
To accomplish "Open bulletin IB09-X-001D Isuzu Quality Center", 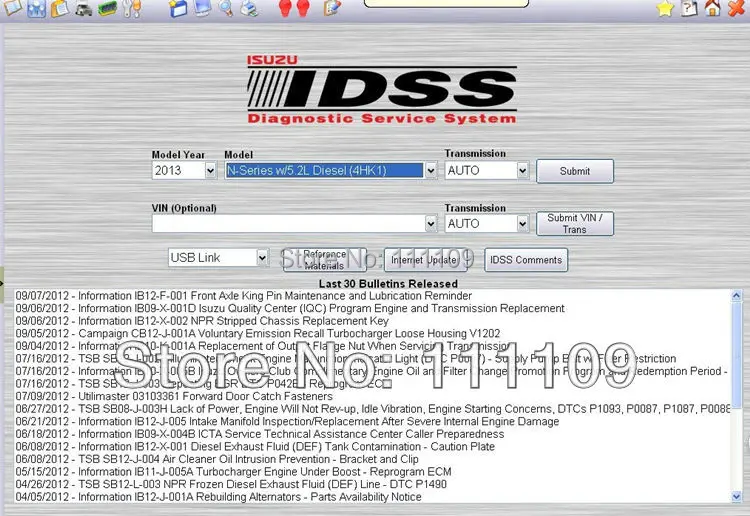I will [x=290, y=308].
